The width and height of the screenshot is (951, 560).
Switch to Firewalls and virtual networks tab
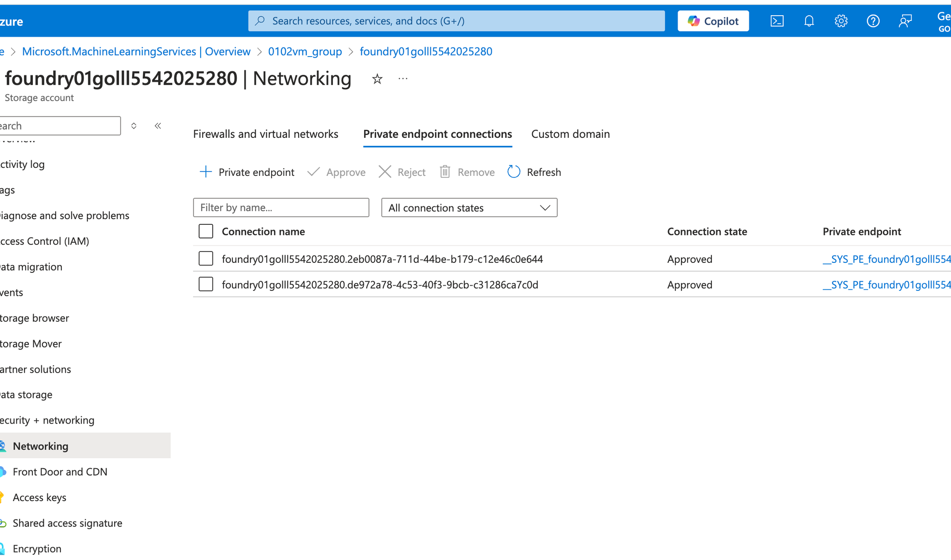coord(265,134)
